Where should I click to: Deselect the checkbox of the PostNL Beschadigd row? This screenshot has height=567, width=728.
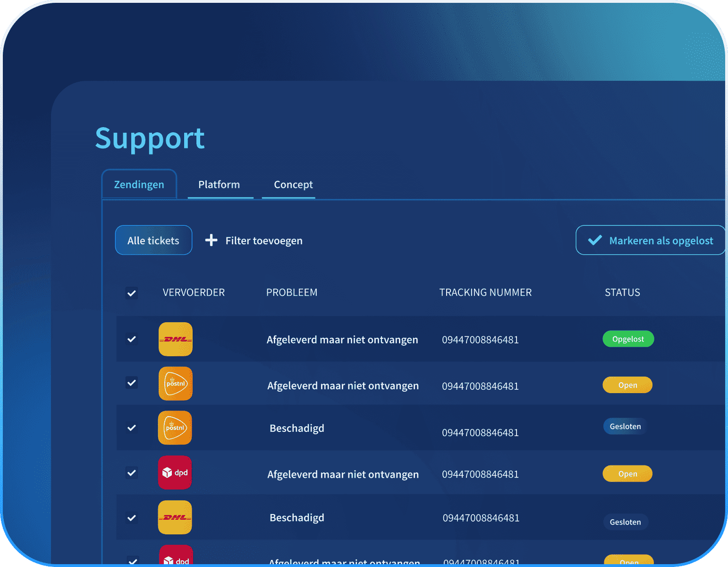tap(132, 428)
